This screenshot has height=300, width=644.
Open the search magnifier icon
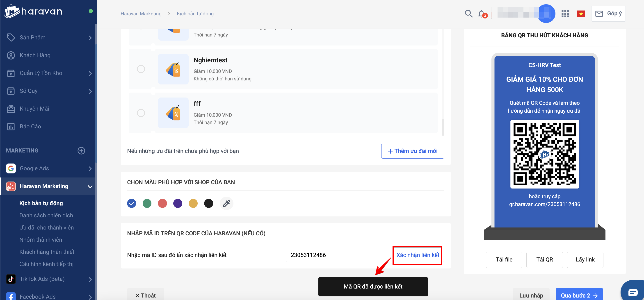pos(468,14)
